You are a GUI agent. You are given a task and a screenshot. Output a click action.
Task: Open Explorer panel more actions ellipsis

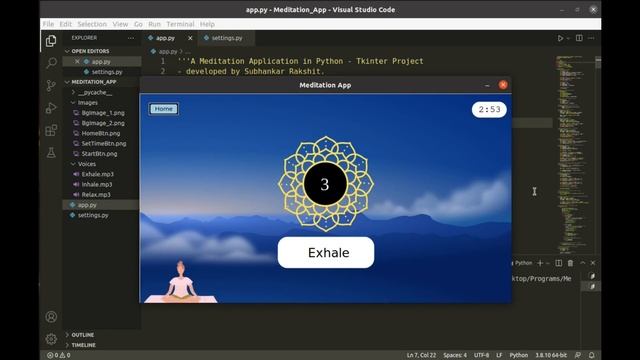point(131,38)
